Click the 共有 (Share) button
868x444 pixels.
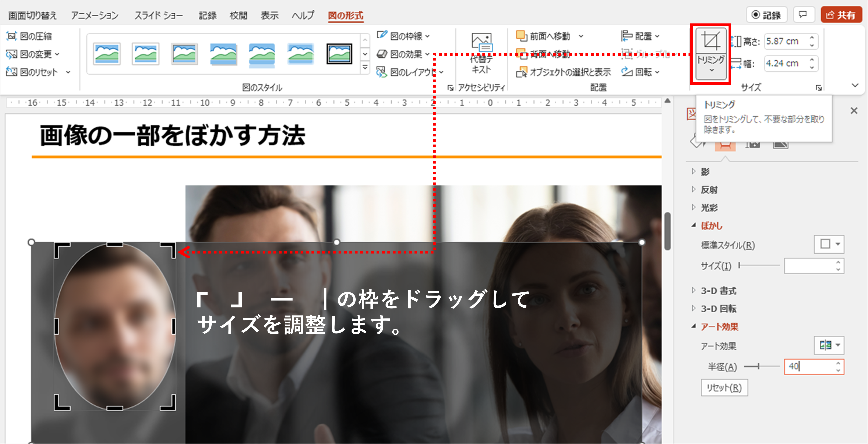[841, 14]
